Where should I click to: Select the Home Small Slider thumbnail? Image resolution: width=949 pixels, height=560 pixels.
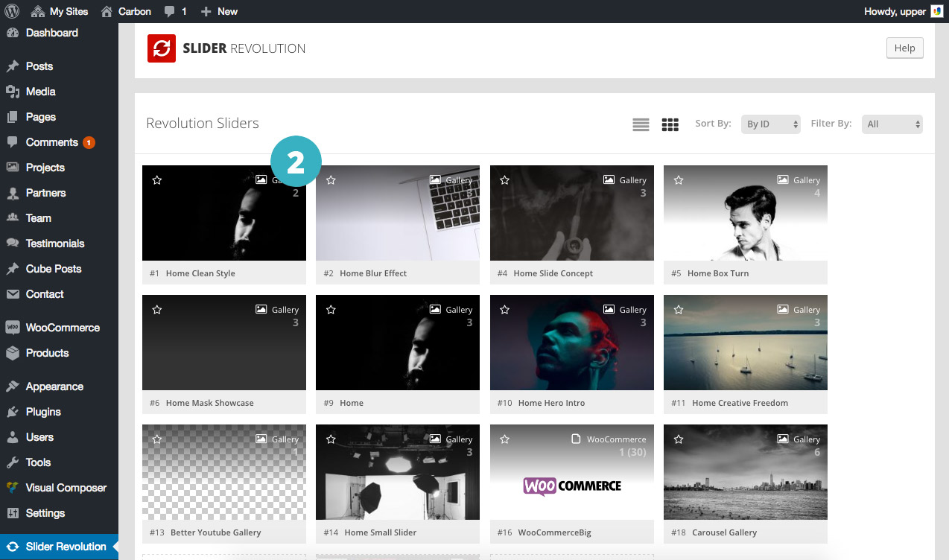(397, 472)
